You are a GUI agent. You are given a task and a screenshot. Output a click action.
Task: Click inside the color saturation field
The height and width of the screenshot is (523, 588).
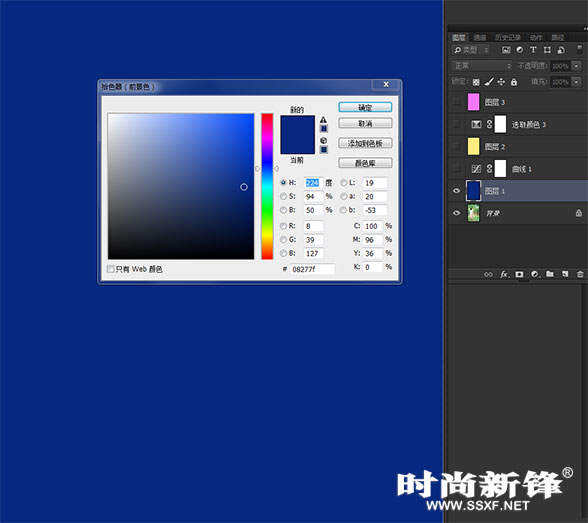(x=181, y=186)
